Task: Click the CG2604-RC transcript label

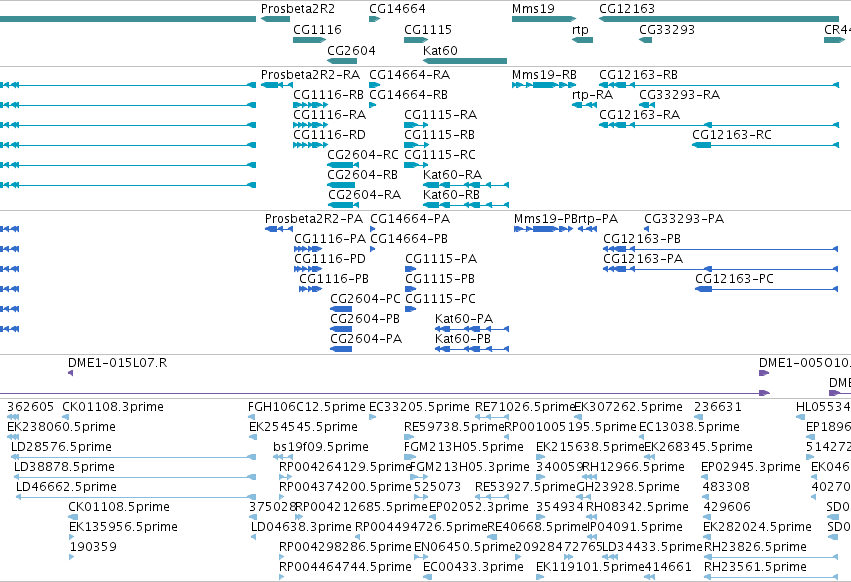Action: 363,155
